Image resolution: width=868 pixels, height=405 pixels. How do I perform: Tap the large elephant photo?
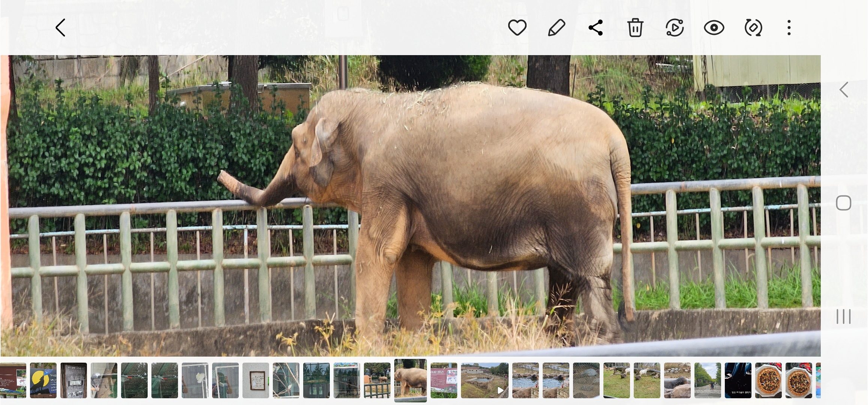click(x=410, y=205)
